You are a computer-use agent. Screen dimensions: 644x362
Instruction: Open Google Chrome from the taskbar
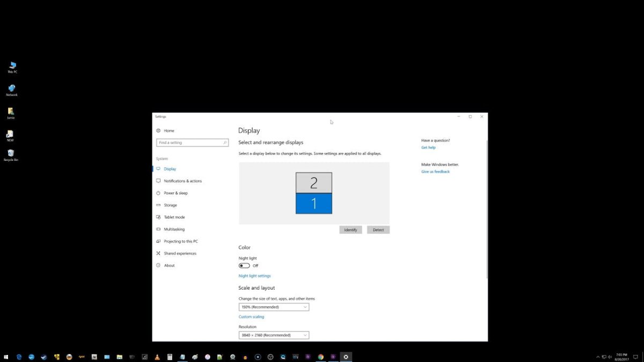320,357
